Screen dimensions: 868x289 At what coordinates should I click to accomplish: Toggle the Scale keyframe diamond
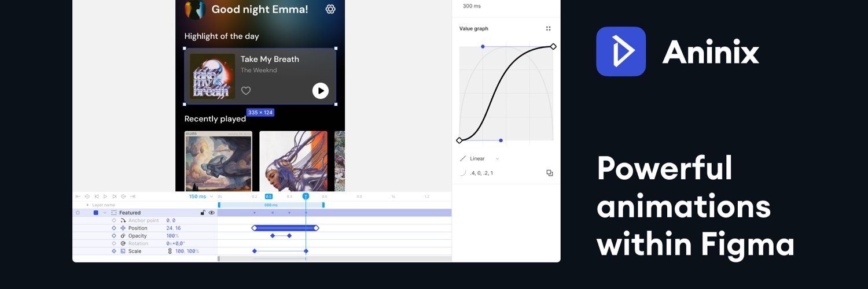[114, 251]
